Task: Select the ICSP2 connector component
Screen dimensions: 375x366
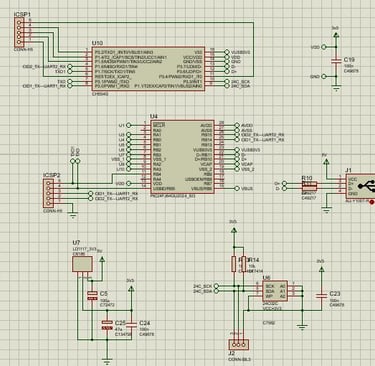Action: point(48,193)
